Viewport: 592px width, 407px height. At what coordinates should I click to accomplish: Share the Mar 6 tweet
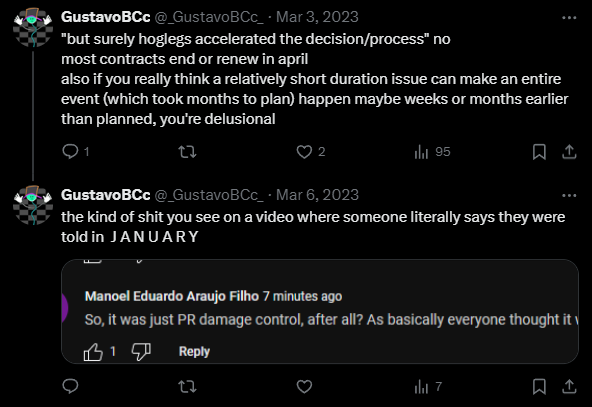(569, 387)
